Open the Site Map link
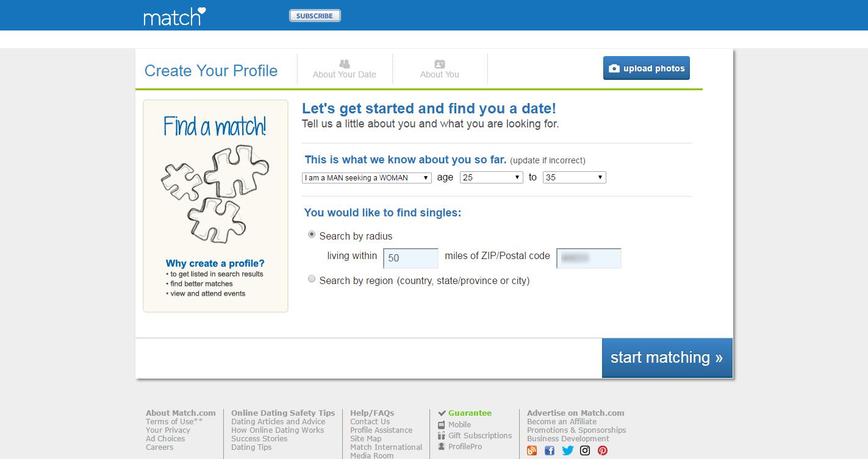This screenshot has width=868, height=459. pyautogui.click(x=366, y=439)
